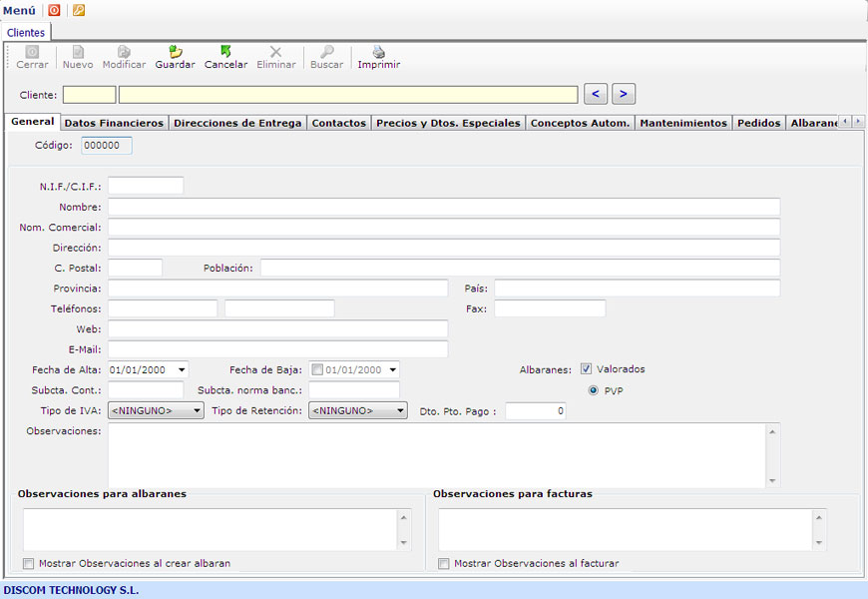This screenshot has width=868, height=599.
Task: Click into the Nombre input field
Action: pyautogui.click(x=443, y=207)
